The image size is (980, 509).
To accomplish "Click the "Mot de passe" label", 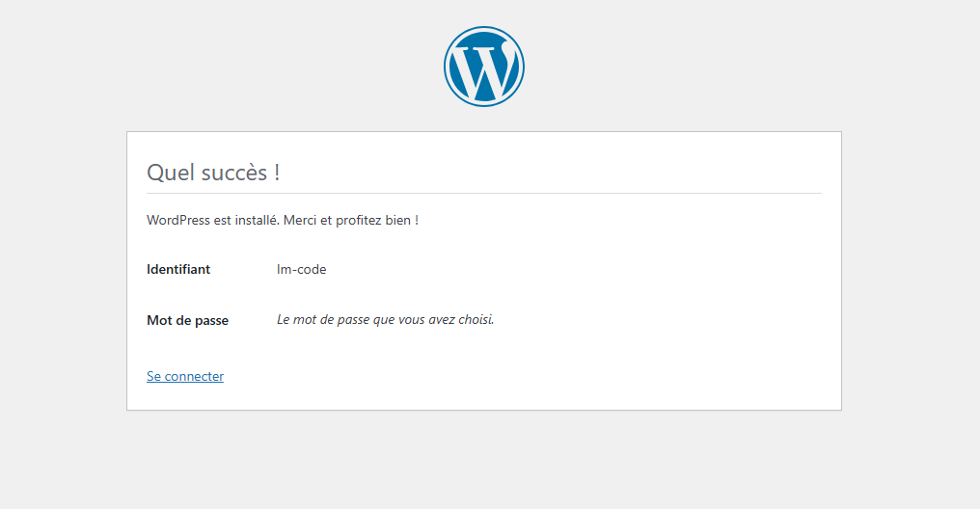I will pos(187,320).
